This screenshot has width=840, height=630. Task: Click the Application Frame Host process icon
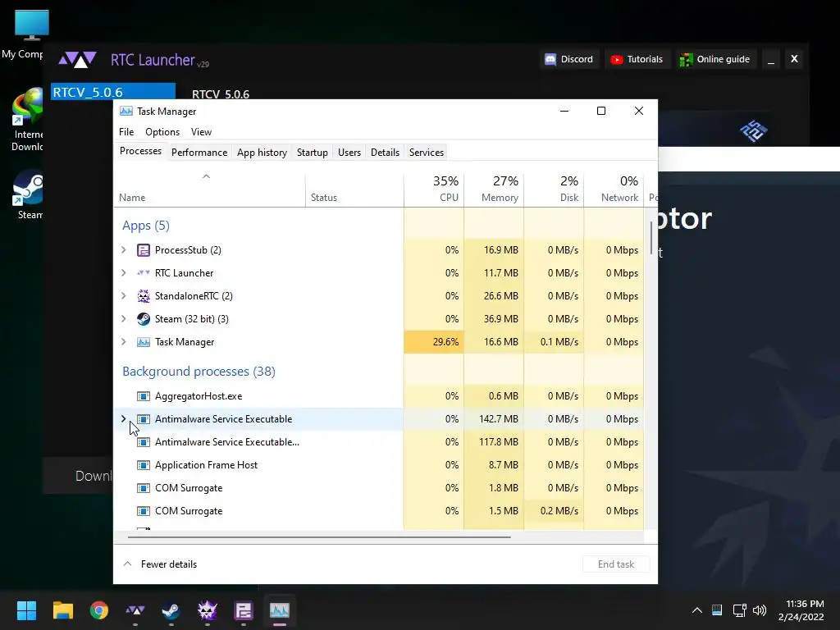pyautogui.click(x=143, y=465)
